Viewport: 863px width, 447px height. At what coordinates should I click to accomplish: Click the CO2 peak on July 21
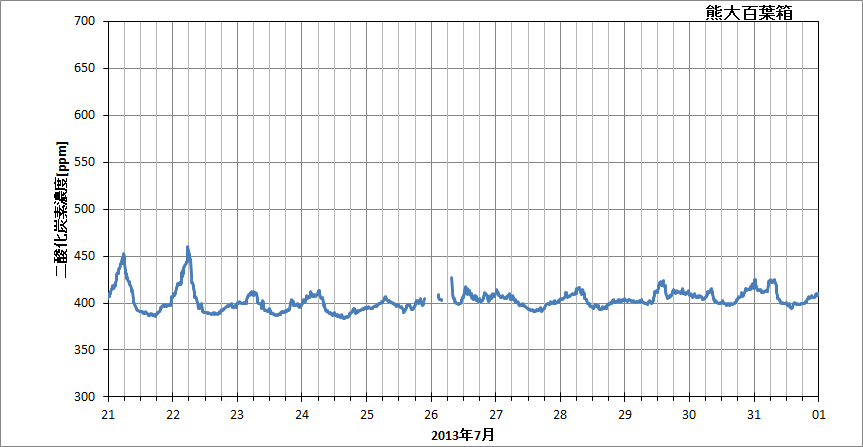coord(124,254)
